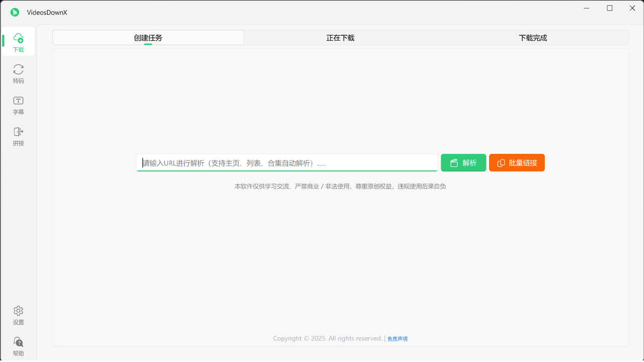Switch to the 创建任务 tab

click(148, 37)
